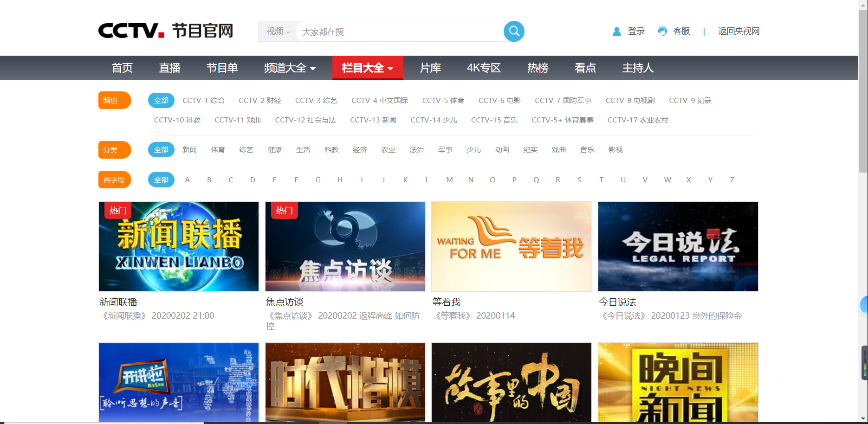Screen dimensions: 868x424
Task: Switch to the 热榜 section
Action: [x=537, y=68]
